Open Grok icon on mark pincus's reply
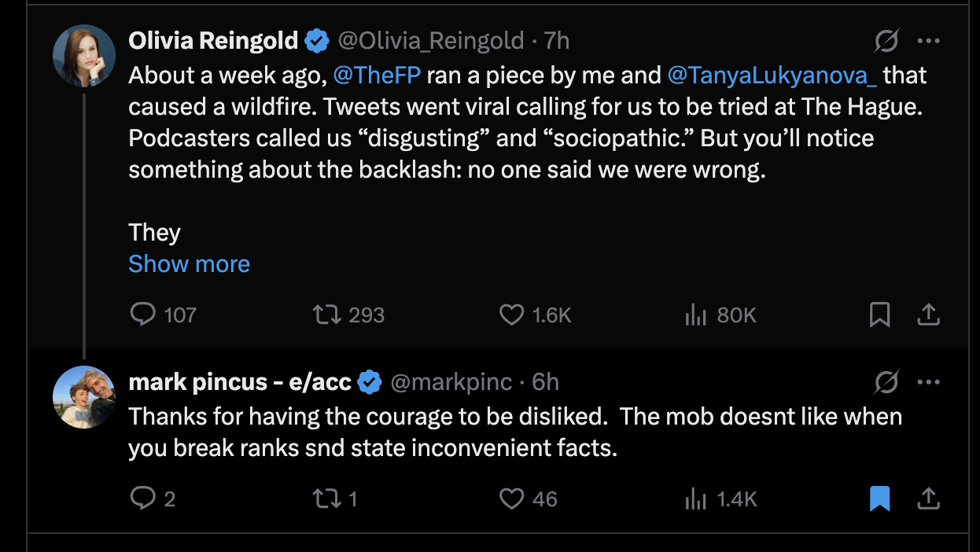 (x=886, y=383)
